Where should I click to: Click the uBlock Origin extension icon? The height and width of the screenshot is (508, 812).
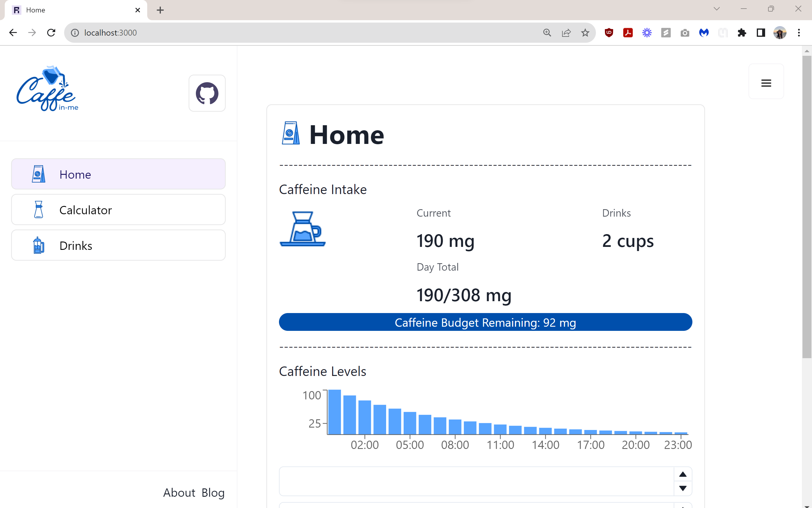pyautogui.click(x=609, y=33)
